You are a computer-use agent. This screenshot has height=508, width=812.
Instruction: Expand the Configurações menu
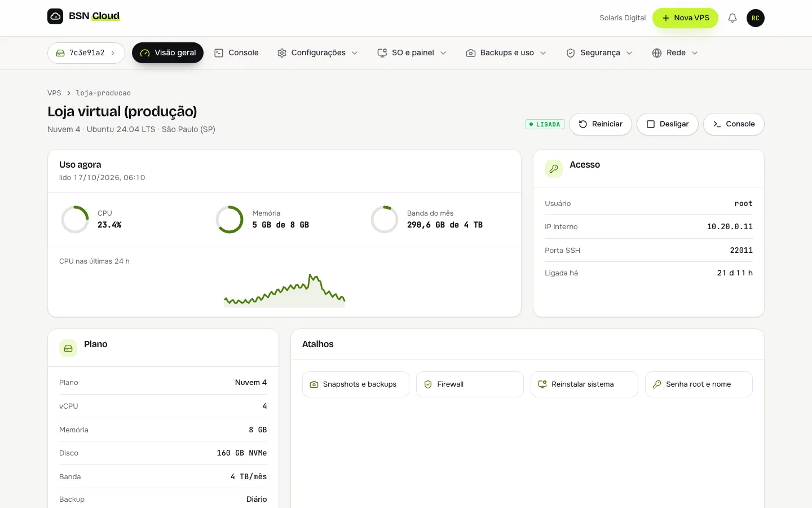pos(317,53)
